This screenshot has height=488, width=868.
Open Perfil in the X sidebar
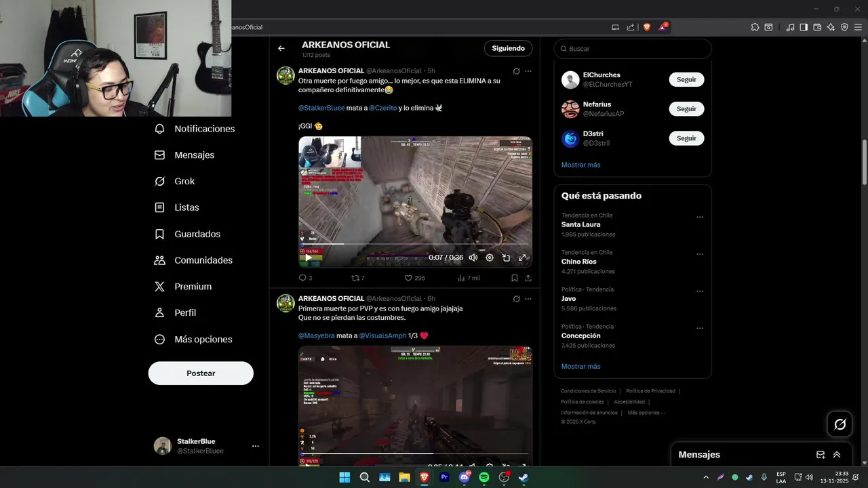point(175,313)
